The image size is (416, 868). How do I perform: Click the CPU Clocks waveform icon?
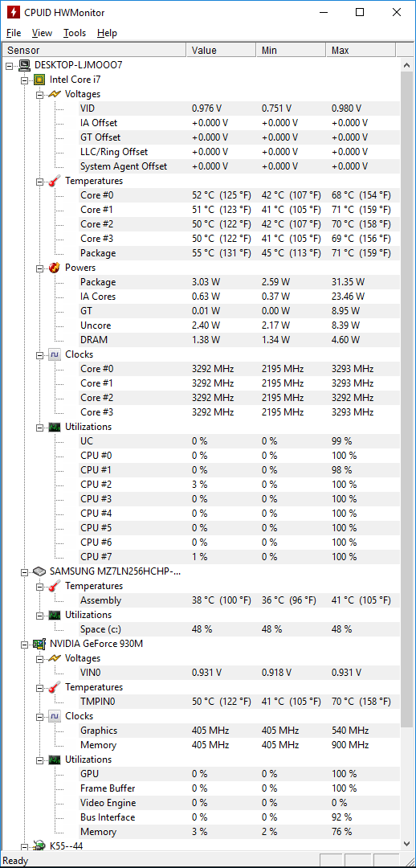click(x=55, y=354)
